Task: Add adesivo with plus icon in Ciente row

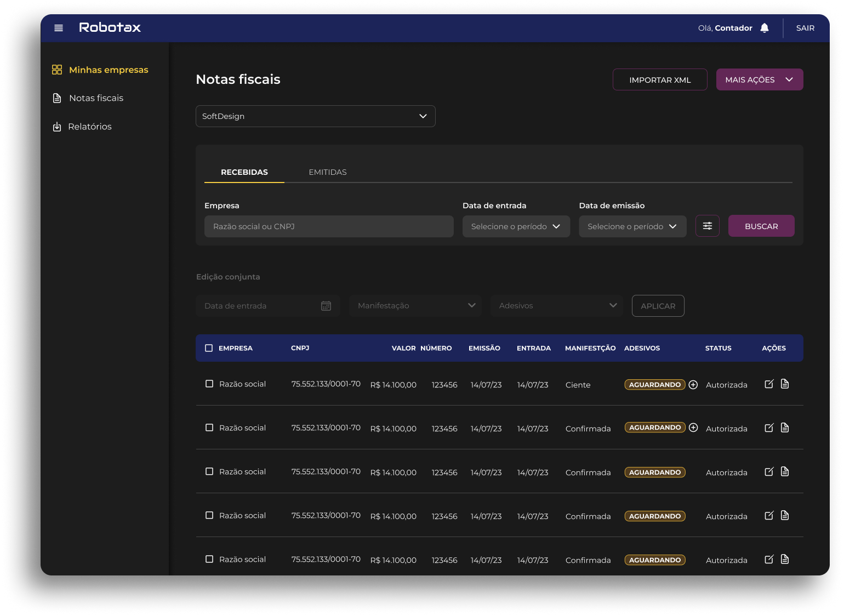Action: (x=693, y=385)
